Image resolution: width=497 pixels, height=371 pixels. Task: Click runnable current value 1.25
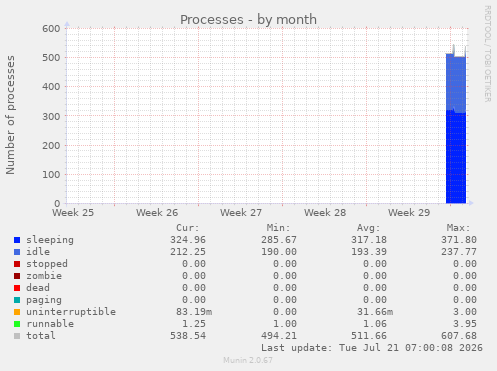[x=194, y=324]
